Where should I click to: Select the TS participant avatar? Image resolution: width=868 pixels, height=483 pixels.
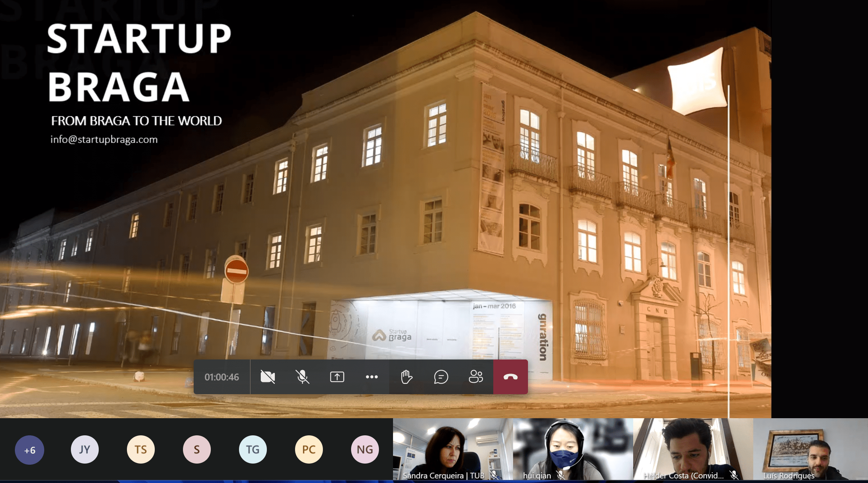tap(141, 449)
